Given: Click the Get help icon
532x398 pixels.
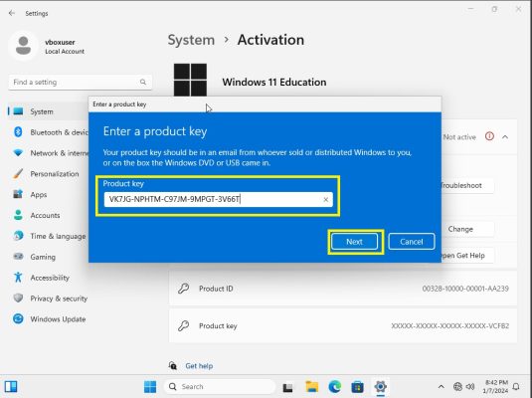Looking at the screenshot, I should pos(173,365).
